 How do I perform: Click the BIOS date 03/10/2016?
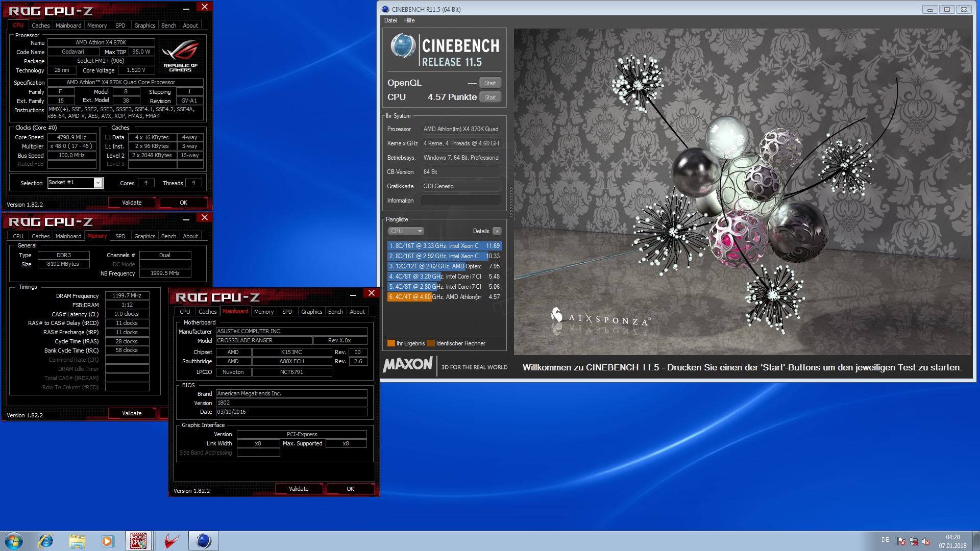coord(291,412)
